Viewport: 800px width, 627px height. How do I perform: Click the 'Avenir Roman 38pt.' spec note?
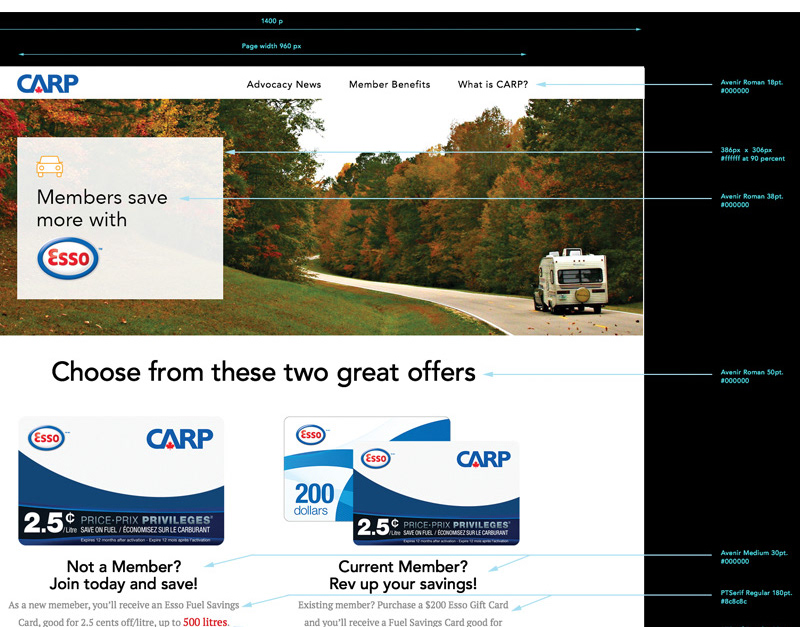pos(752,200)
